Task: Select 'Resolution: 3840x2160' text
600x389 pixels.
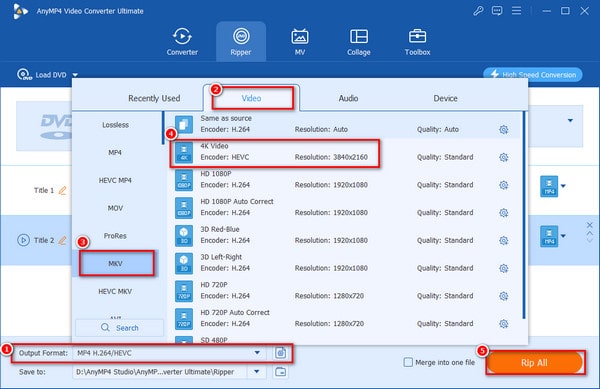Action: [x=331, y=157]
